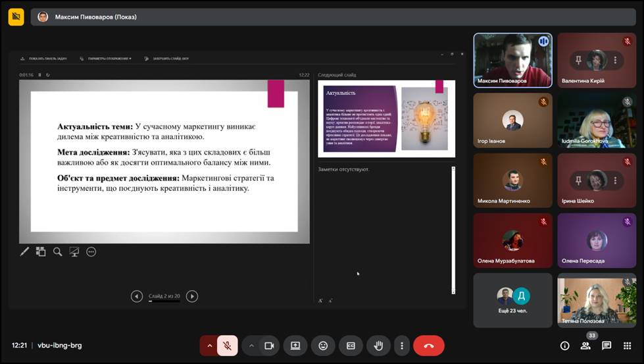
Task: Turn on closed captions
Action: tap(351, 346)
